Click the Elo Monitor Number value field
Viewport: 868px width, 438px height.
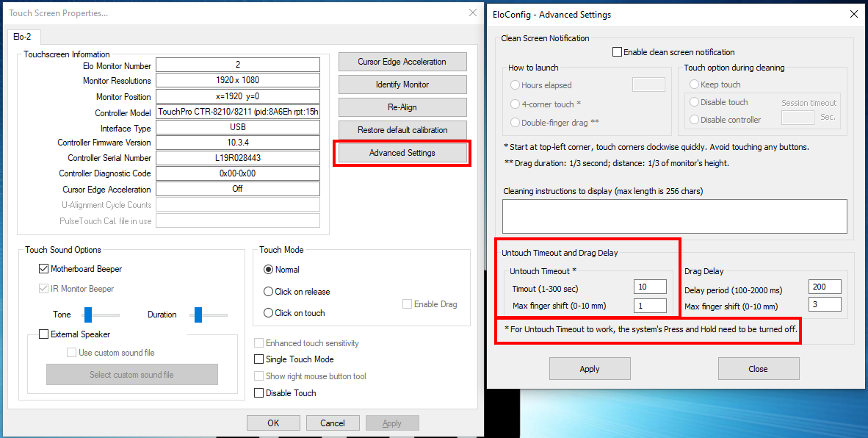[238, 65]
